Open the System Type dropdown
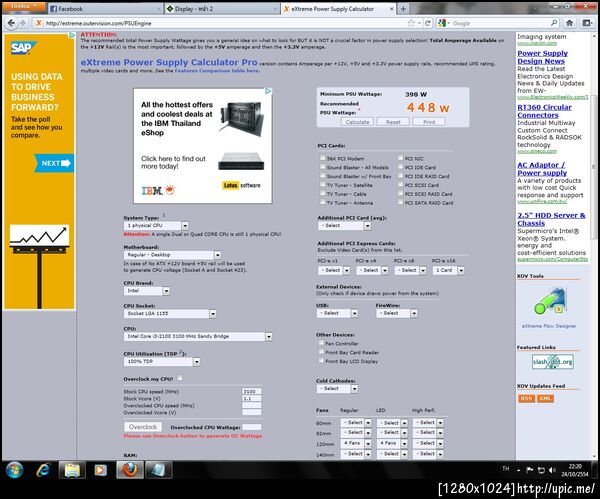This screenshot has height=499, width=600. pos(156,226)
